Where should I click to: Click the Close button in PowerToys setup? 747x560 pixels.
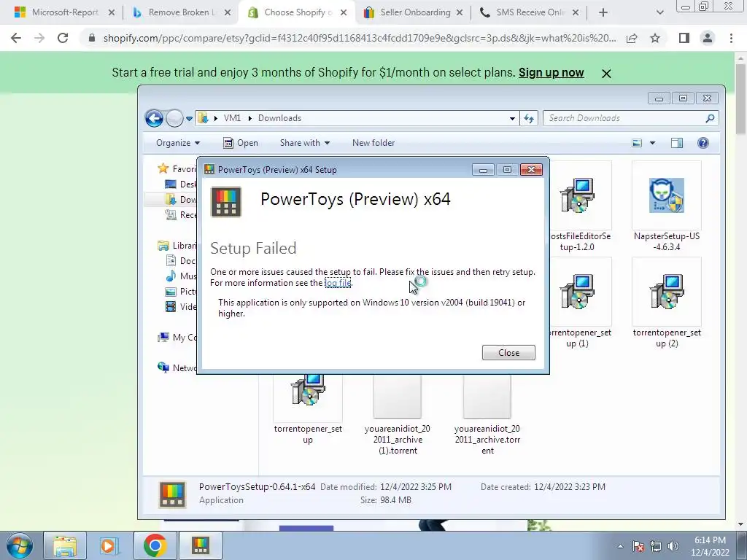(508, 352)
